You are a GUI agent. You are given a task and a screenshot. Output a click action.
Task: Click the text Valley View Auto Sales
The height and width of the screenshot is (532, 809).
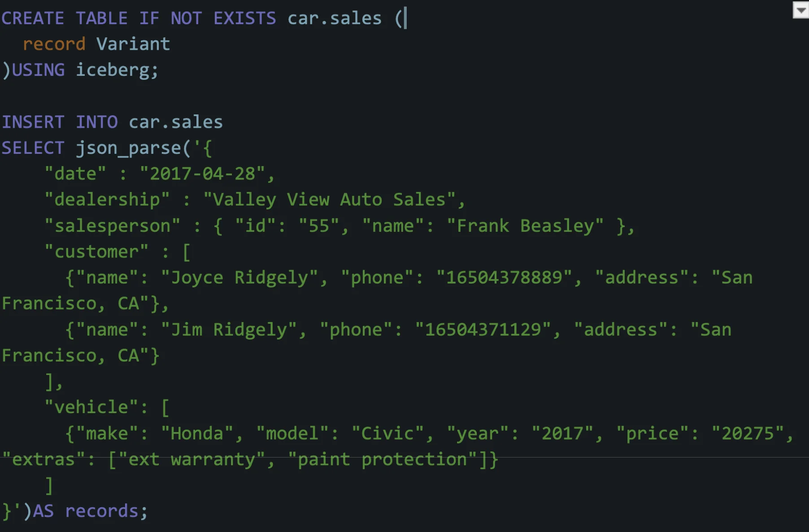329,200
